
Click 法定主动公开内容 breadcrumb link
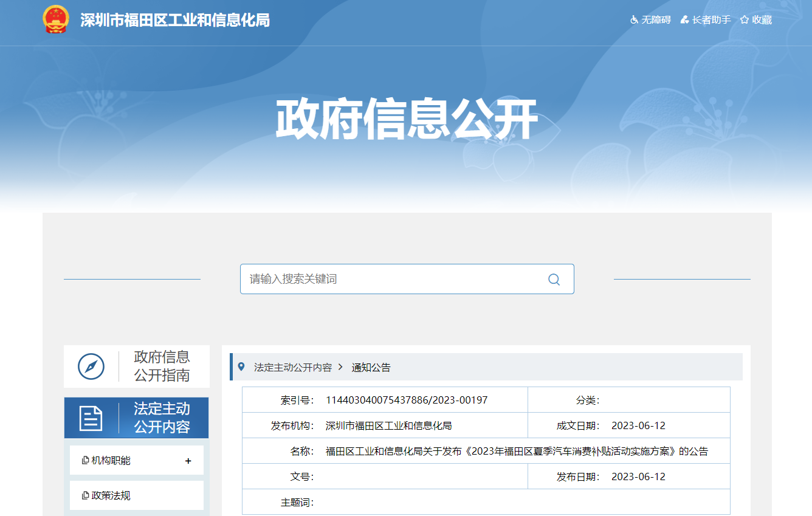pos(293,367)
